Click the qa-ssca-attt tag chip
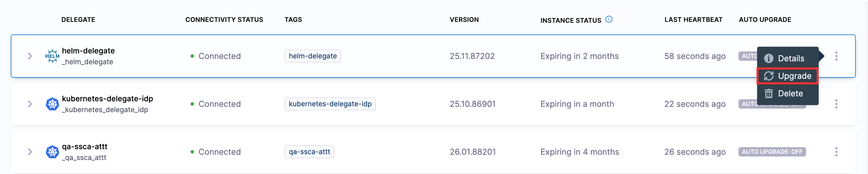This screenshot has width=868, height=174. click(x=309, y=152)
